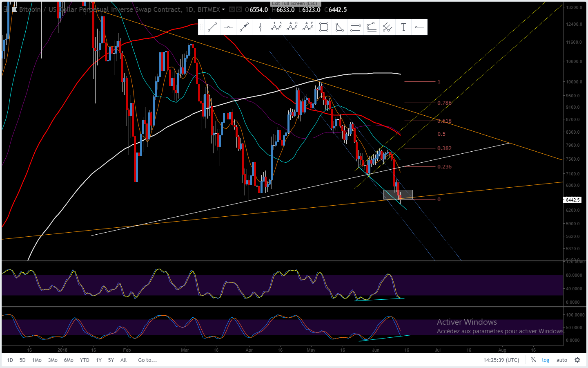Select the pitchfork drawing tool
This screenshot has width=588, height=368.
[x=388, y=27]
